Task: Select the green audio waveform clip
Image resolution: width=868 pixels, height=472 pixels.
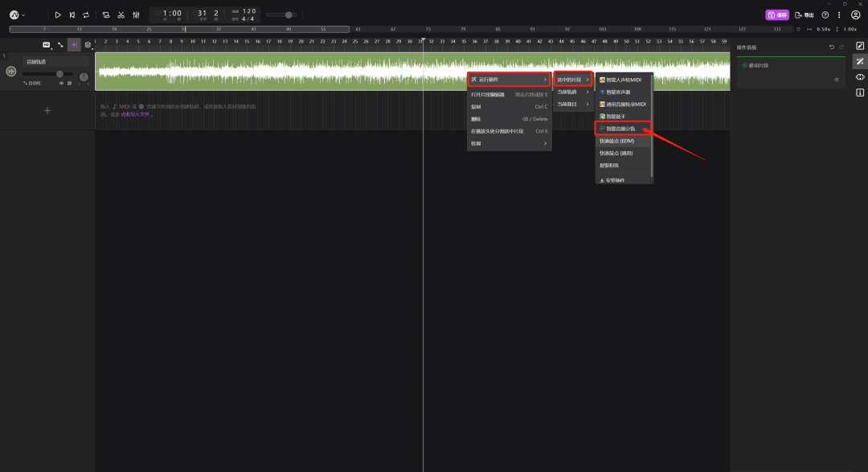Action: coord(412,71)
